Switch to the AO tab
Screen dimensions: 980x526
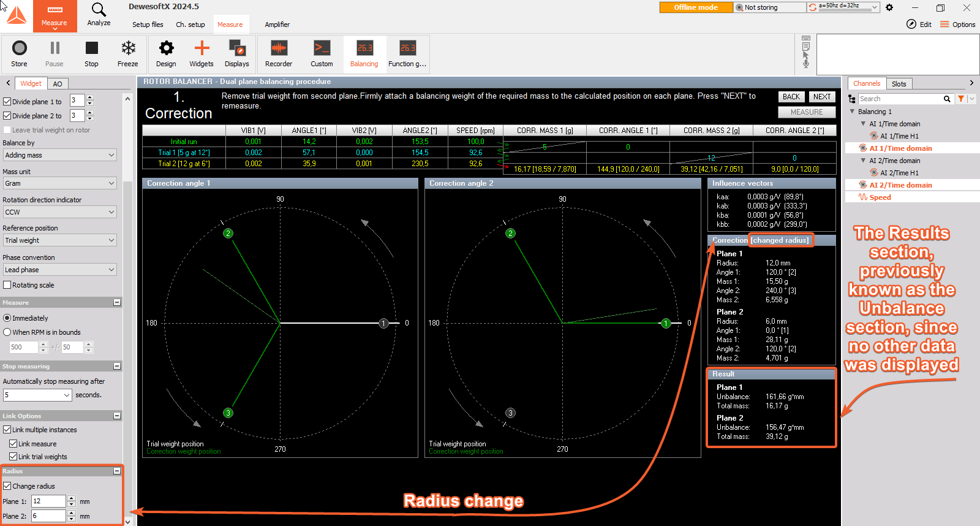pyautogui.click(x=58, y=84)
